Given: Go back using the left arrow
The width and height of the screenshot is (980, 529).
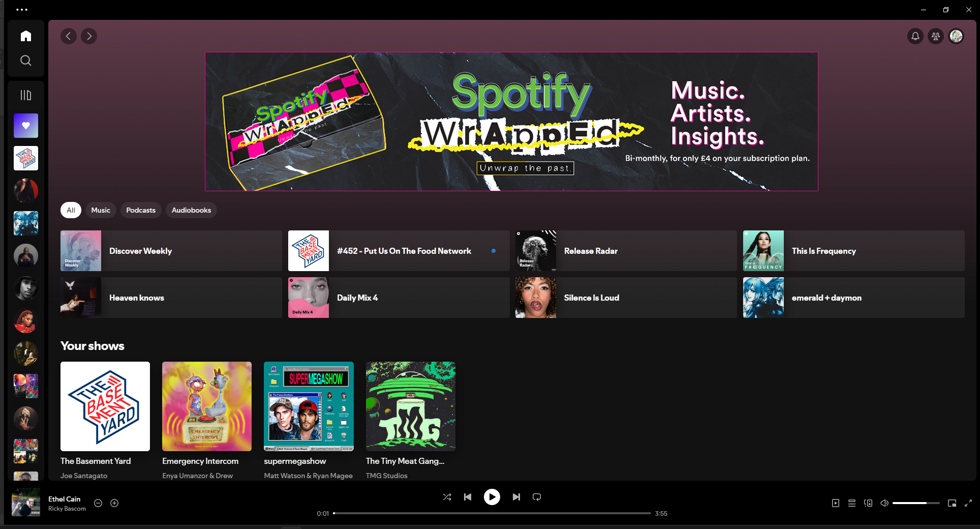Looking at the screenshot, I should [x=69, y=36].
